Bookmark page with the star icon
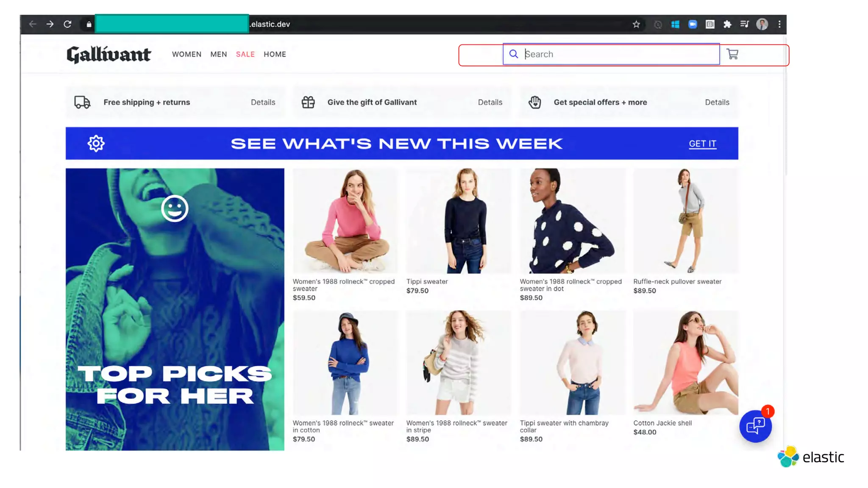This screenshot has height=488, width=868. pyautogui.click(x=636, y=24)
